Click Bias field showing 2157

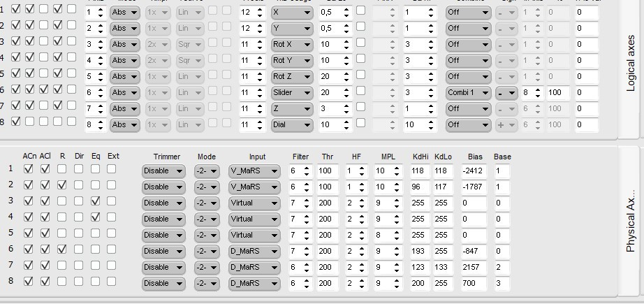(474, 267)
